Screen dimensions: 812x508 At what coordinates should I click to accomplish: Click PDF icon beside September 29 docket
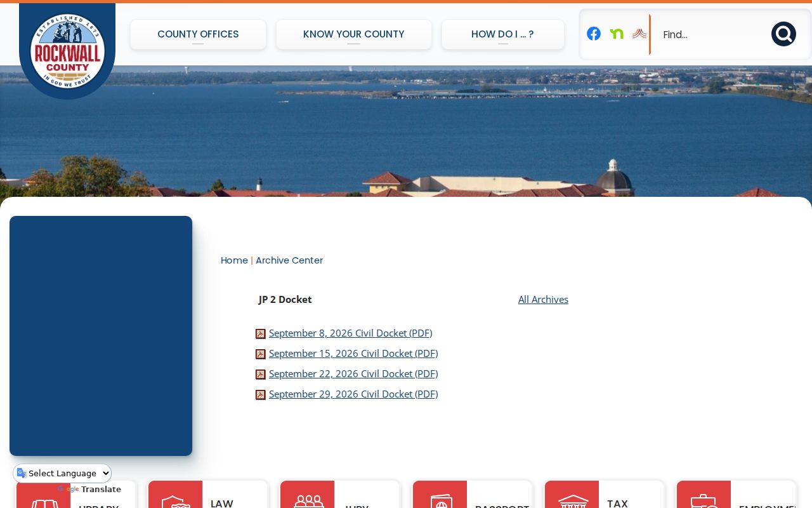pos(261,395)
